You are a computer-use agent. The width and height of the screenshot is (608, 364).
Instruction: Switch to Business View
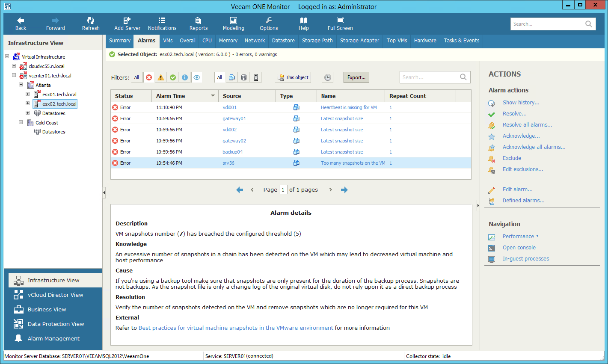55,309
